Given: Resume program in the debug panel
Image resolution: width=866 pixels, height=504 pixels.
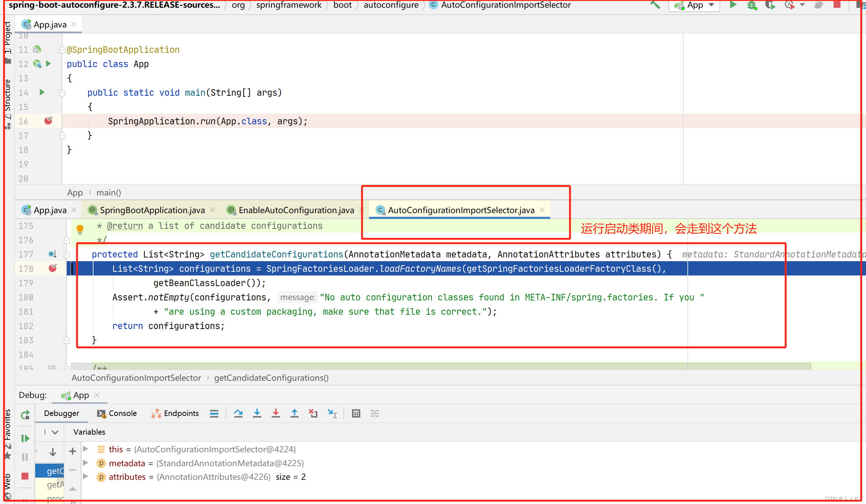Looking at the screenshot, I should [25, 438].
